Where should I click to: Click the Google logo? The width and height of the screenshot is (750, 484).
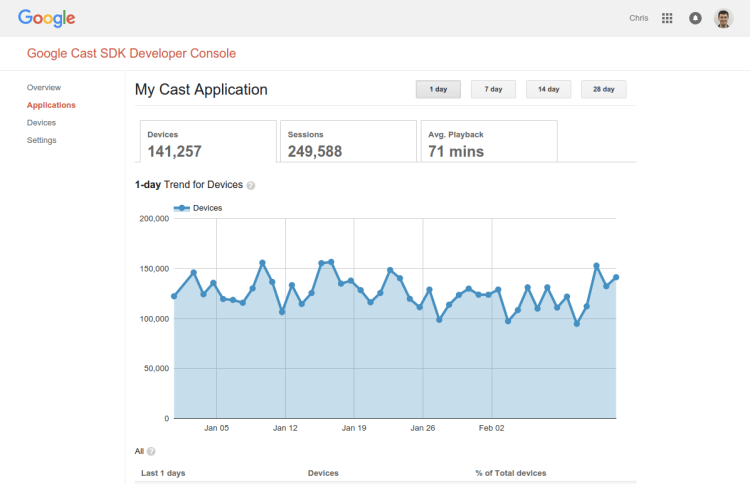(46, 18)
